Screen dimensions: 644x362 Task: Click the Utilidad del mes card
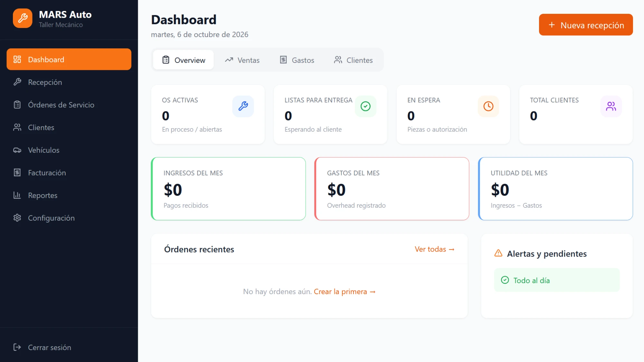tap(555, 189)
